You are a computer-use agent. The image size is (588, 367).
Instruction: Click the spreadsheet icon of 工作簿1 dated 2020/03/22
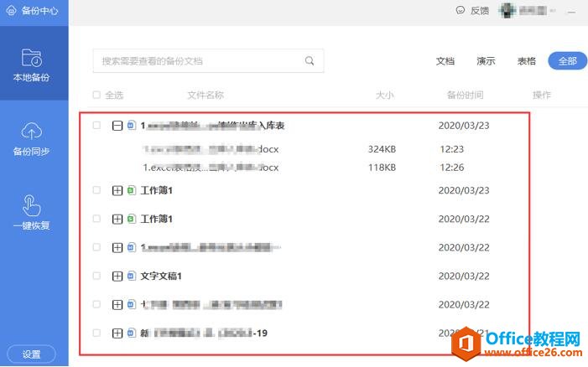coord(131,219)
